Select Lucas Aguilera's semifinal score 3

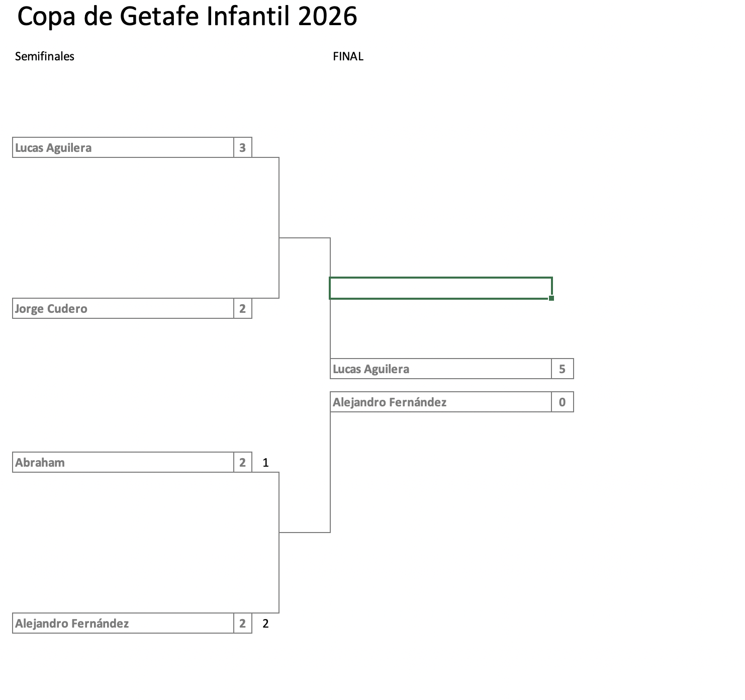click(x=243, y=147)
